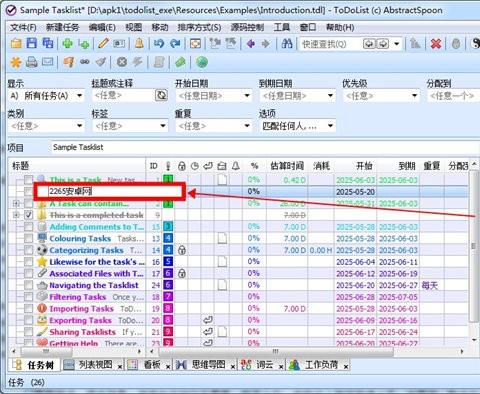Uncheck 'This is a completed task' checkbox

[29, 215]
